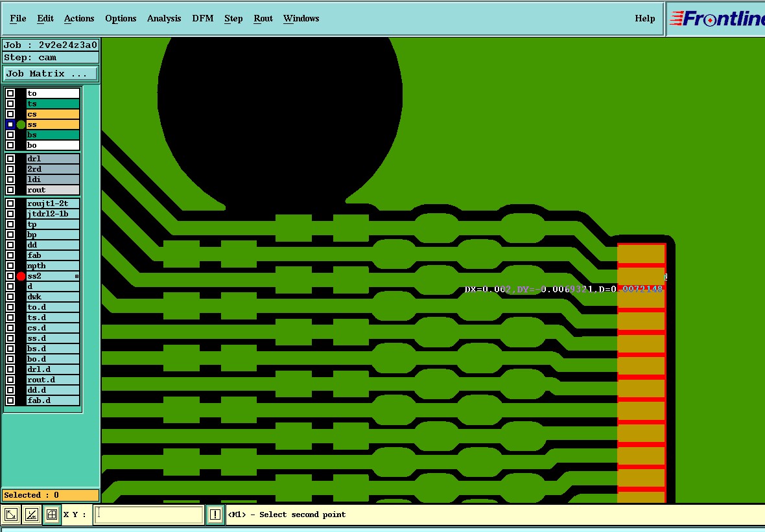Toggle the checkbox for layer cs
The image size is (765, 532).
pos(10,114)
